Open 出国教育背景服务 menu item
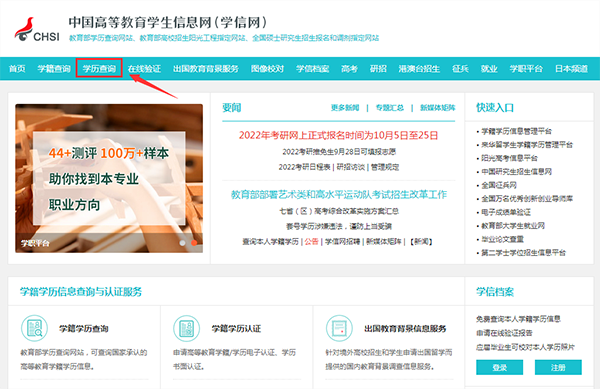The height and width of the screenshot is (389, 600). (206, 68)
